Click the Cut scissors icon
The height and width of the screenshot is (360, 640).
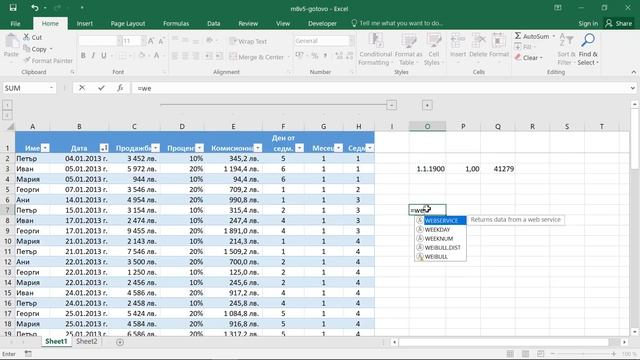pos(27,37)
